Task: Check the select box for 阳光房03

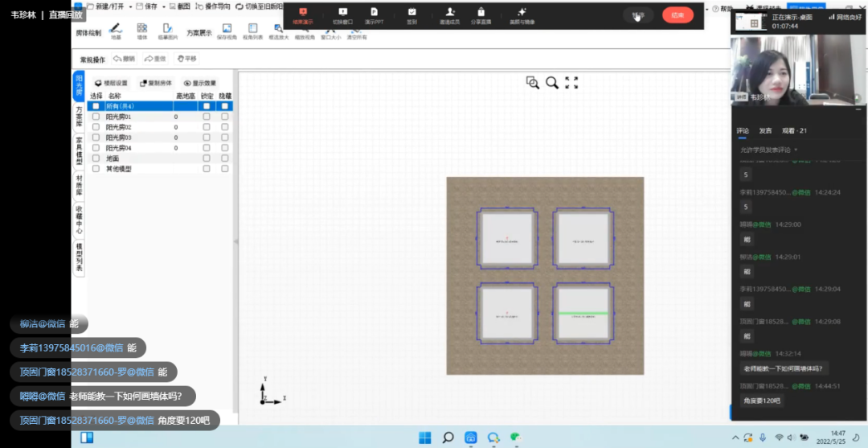Action: (96, 138)
